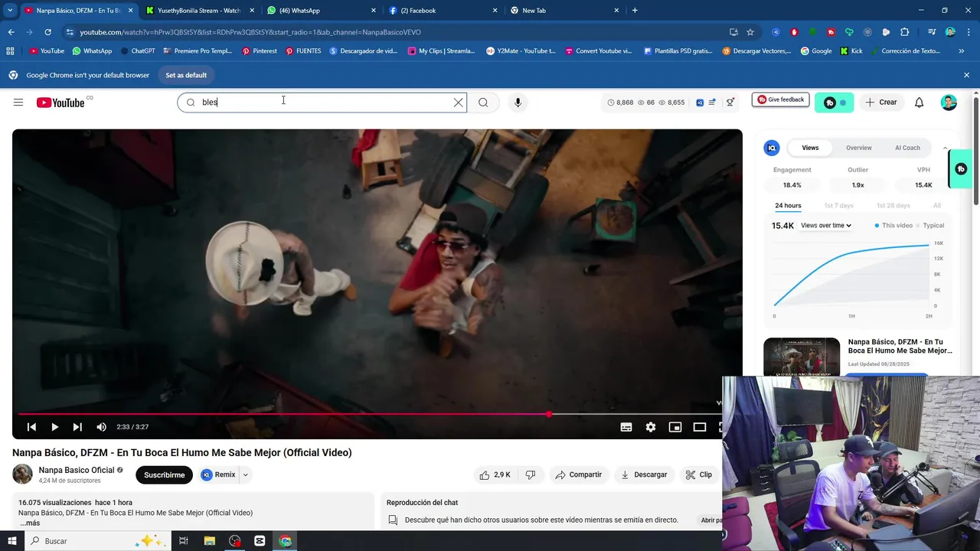Click the vidIQ blue badge in stats bar
The image size is (980, 551).
(x=700, y=103)
